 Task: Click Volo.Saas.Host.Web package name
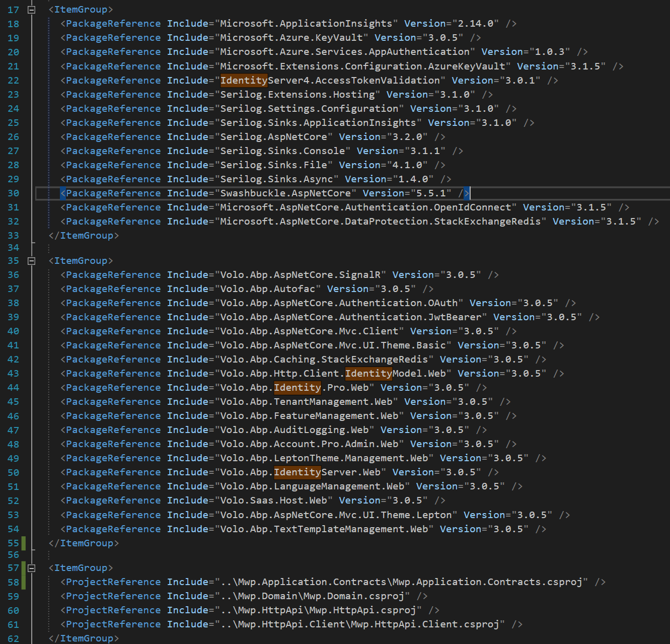(273, 500)
